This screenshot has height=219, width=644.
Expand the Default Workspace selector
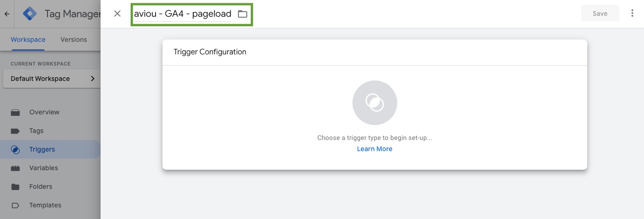point(52,79)
